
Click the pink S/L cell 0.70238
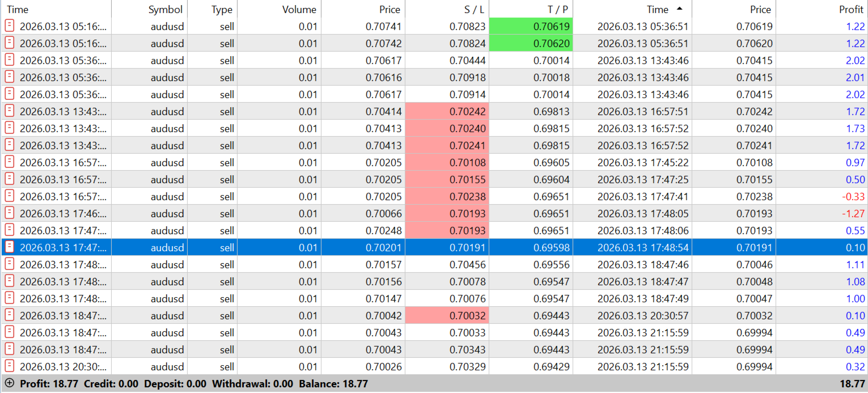click(447, 196)
